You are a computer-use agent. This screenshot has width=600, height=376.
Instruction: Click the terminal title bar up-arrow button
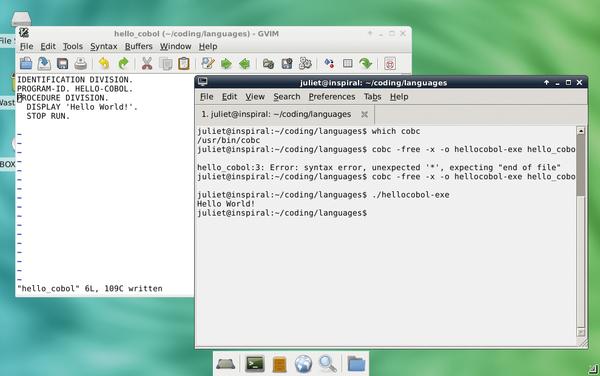tap(546, 83)
